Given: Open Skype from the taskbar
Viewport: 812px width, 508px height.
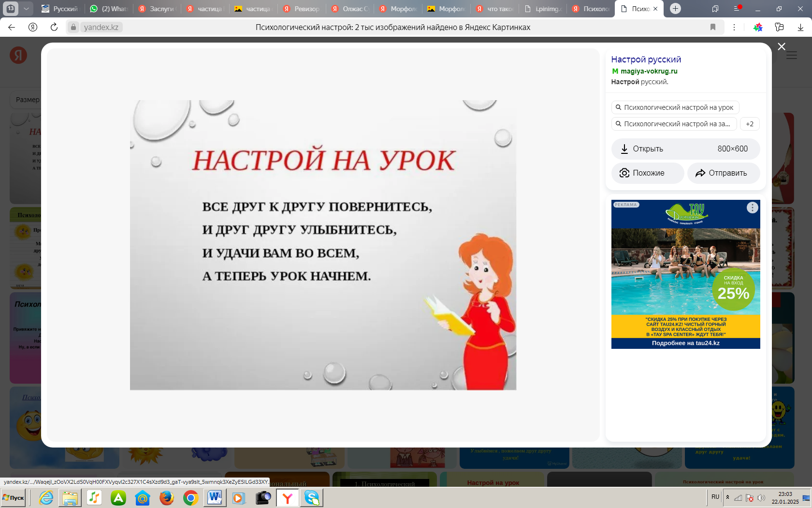Looking at the screenshot, I should tap(312, 497).
